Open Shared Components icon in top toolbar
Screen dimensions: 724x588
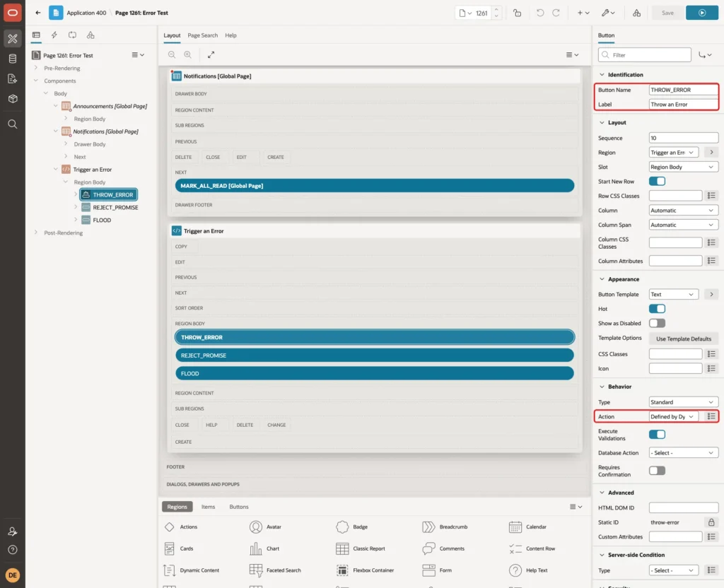coord(637,13)
